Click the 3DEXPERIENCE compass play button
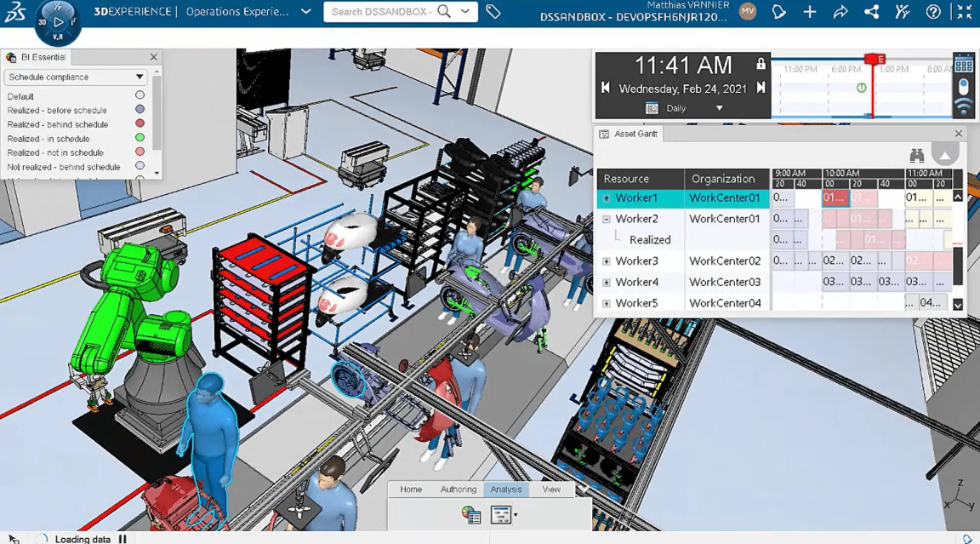The image size is (980, 544). tap(58, 22)
